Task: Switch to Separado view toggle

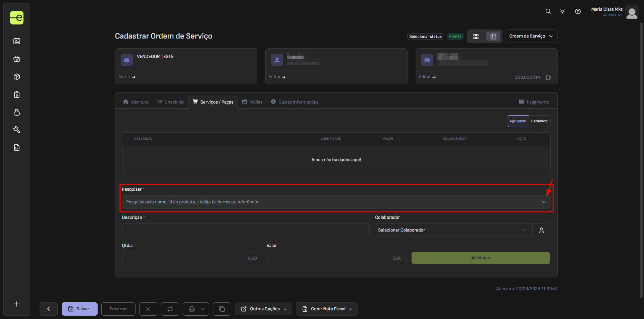Action: click(539, 121)
